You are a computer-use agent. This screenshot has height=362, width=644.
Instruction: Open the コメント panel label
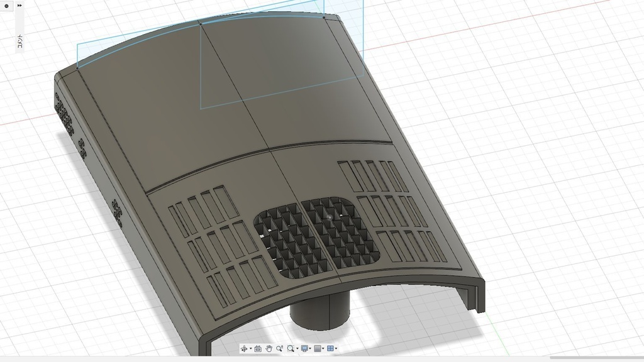coord(19,43)
